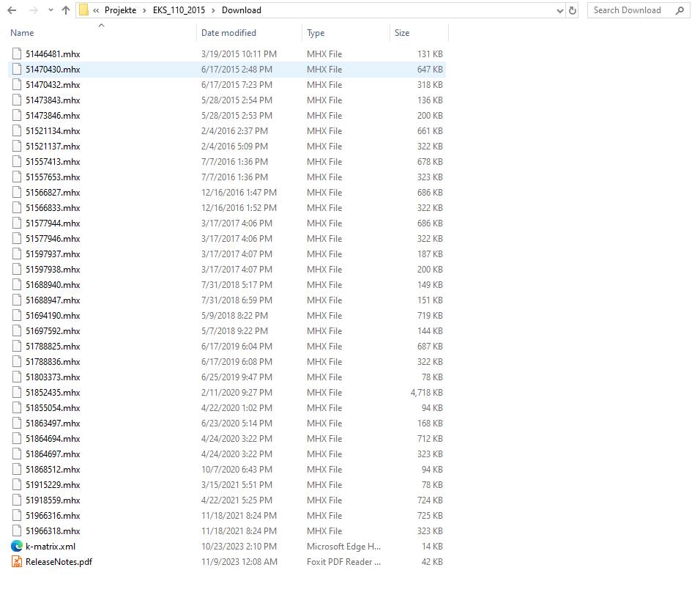
Task: Sort by Date modified column
Action: tap(228, 33)
